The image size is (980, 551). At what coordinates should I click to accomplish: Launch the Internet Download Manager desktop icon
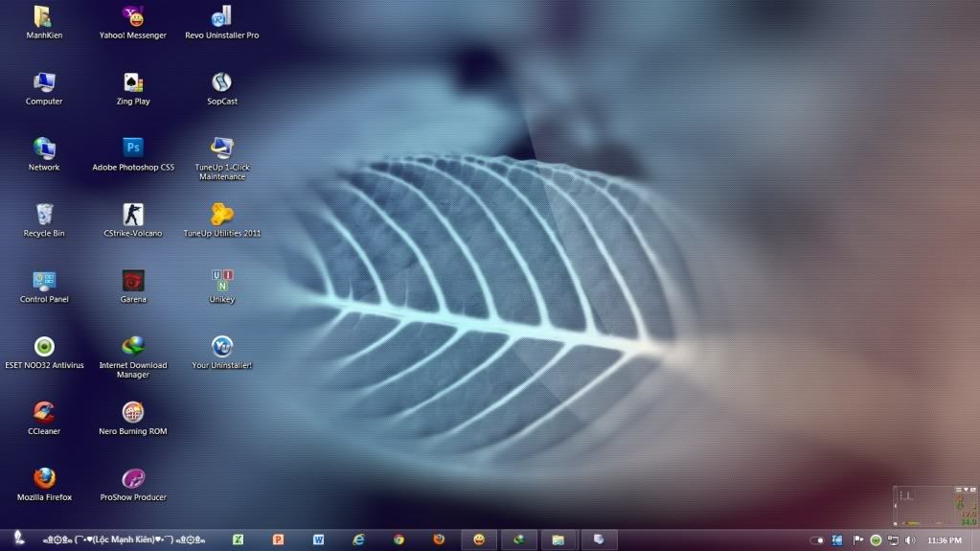132,356
